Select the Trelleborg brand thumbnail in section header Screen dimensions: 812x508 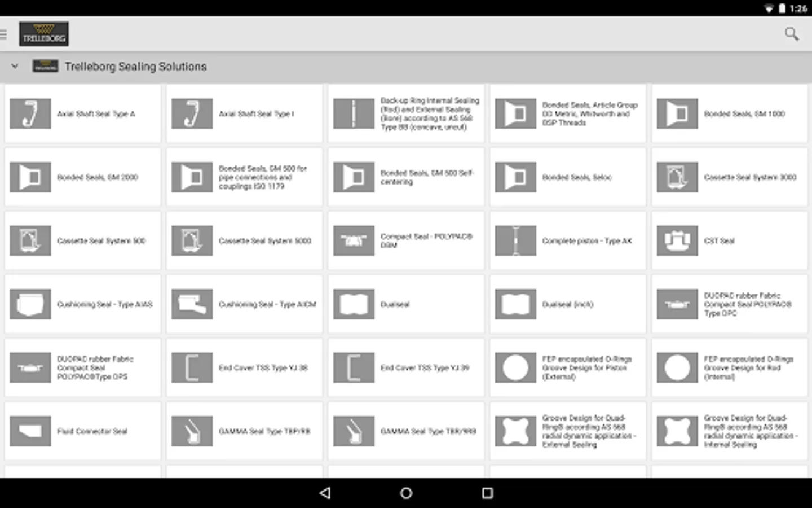[45, 66]
